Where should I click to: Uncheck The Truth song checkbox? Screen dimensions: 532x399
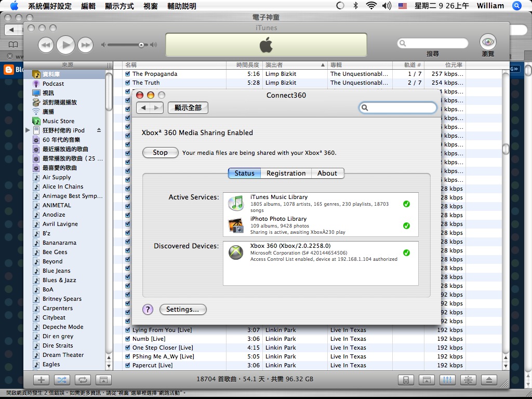pyautogui.click(x=128, y=83)
